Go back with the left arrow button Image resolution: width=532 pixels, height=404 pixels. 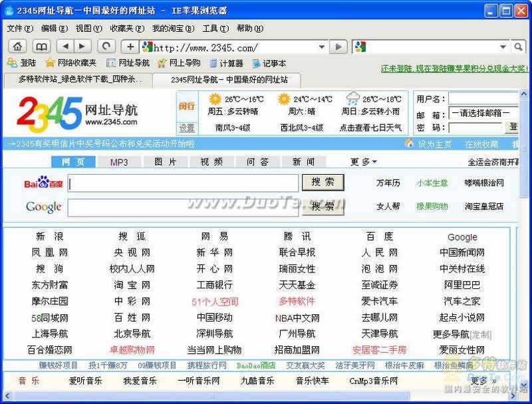tap(65, 47)
